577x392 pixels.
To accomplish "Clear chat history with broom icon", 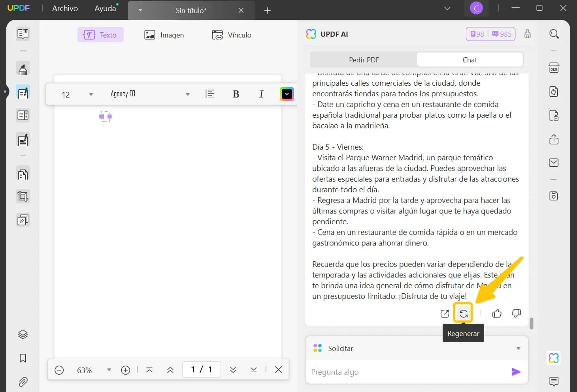I will coord(528,34).
